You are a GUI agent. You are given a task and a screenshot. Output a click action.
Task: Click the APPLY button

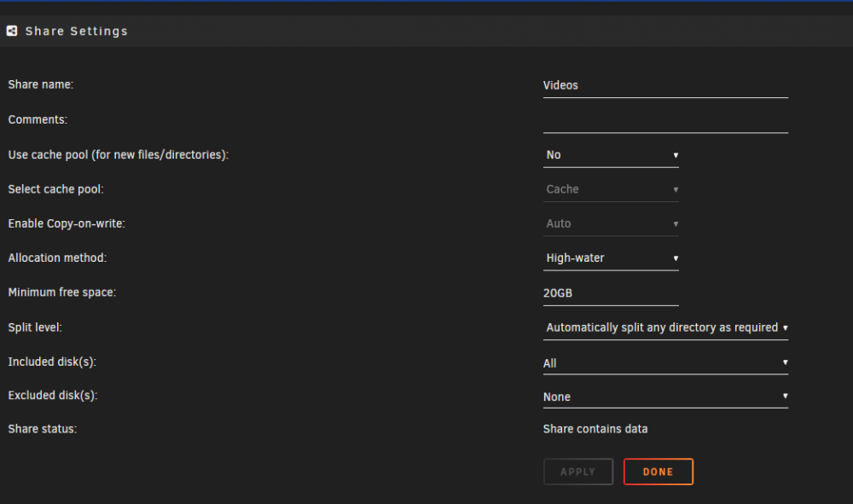[x=578, y=472]
